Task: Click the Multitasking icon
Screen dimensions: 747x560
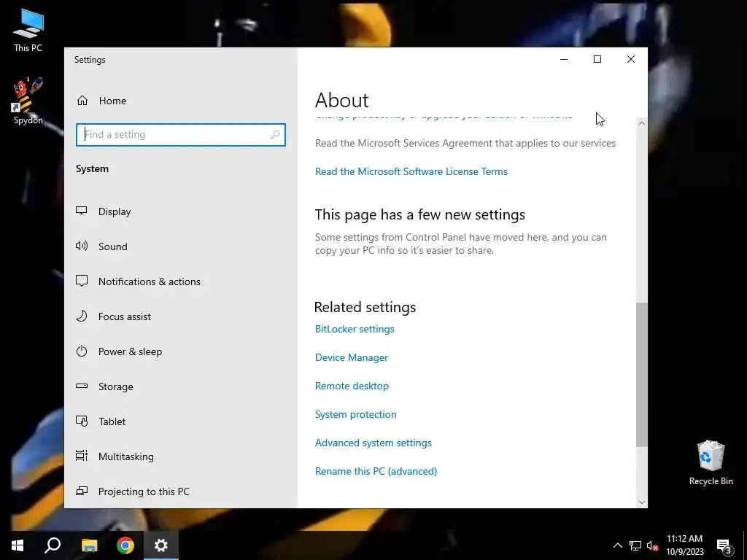Action: [x=82, y=456]
